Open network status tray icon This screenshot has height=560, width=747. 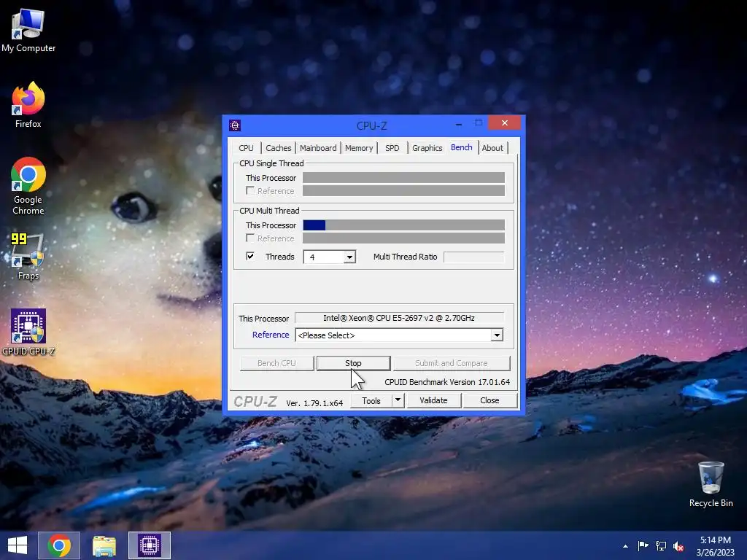(661, 546)
